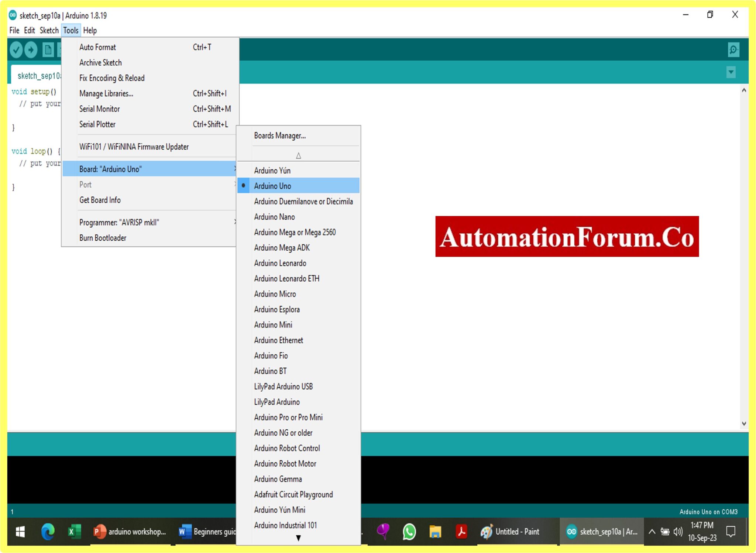756x553 pixels.
Task: Click editor scrollbar up arrow
Action: 744,90
